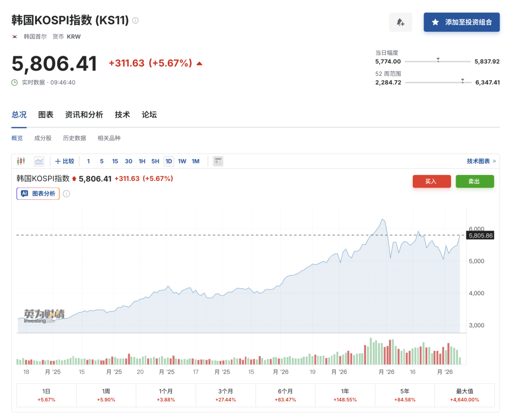The image size is (510, 420).
Task: Open the 资讯和分析 tab
Action: pyautogui.click(x=84, y=115)
